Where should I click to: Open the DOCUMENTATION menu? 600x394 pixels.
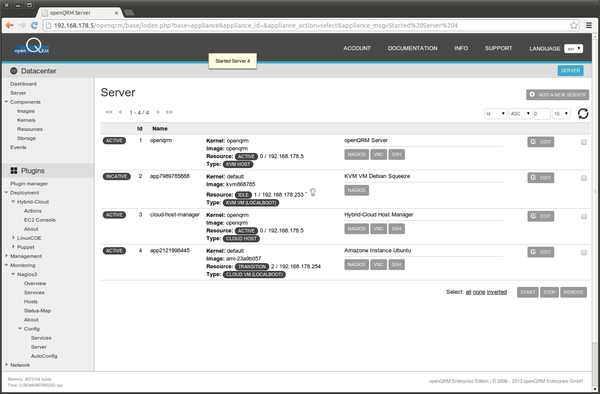412,48
